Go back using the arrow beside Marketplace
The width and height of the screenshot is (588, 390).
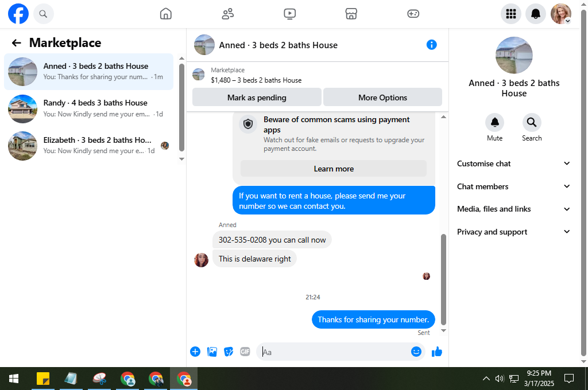tap(17, 42)
